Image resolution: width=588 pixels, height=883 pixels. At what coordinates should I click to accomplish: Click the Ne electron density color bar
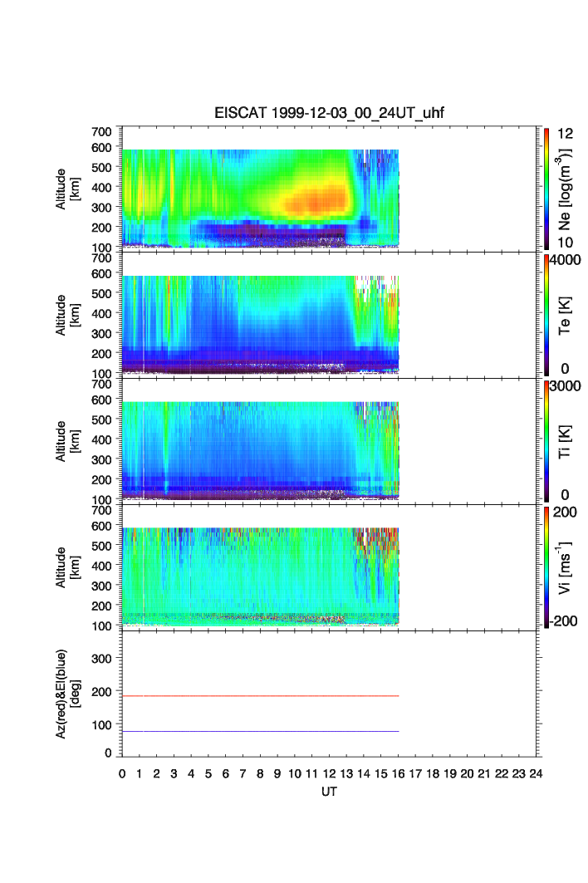click(x=546, y=187)
